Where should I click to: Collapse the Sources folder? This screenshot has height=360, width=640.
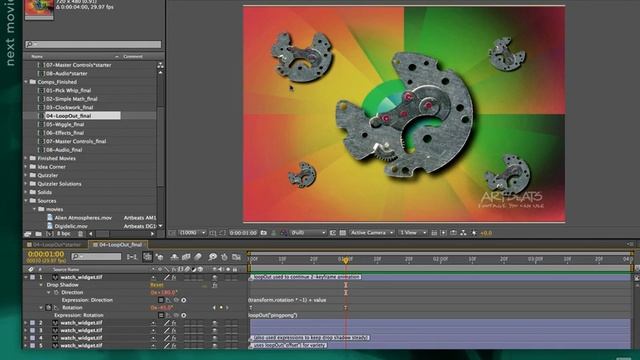pyautogui.click(x=26, y=201)
